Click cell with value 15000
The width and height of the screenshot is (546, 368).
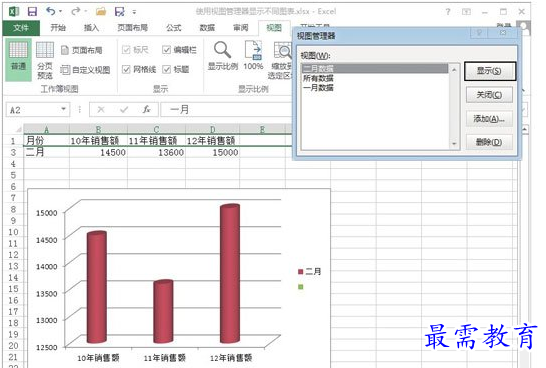[x=212, y=152]
